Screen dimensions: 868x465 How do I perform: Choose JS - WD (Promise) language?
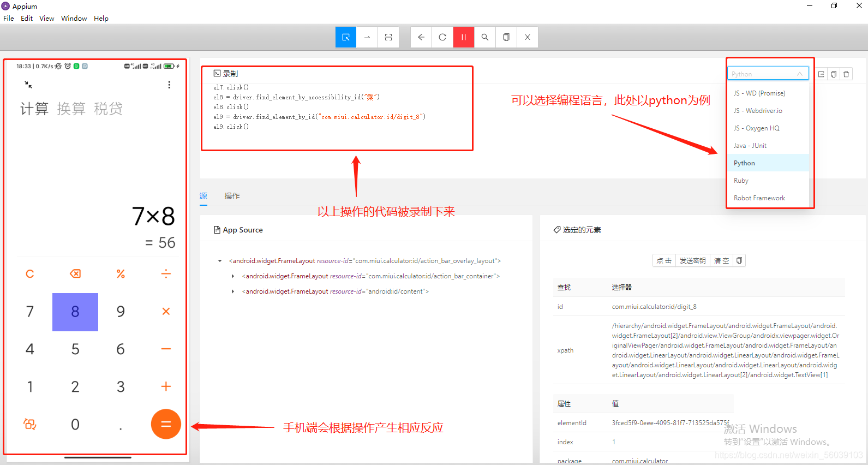(x=768, y=93)
